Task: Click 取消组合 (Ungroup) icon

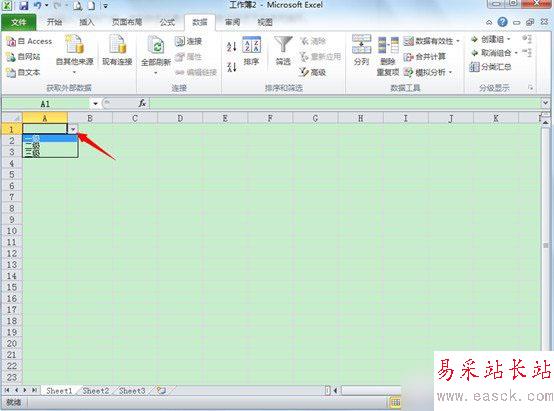Action: (x=475, y=53)
